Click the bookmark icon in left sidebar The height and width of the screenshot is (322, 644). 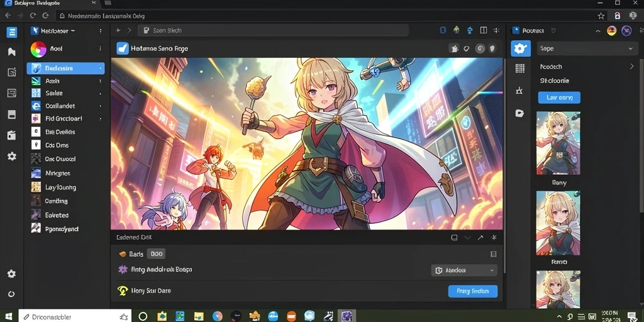click(11, 52)
